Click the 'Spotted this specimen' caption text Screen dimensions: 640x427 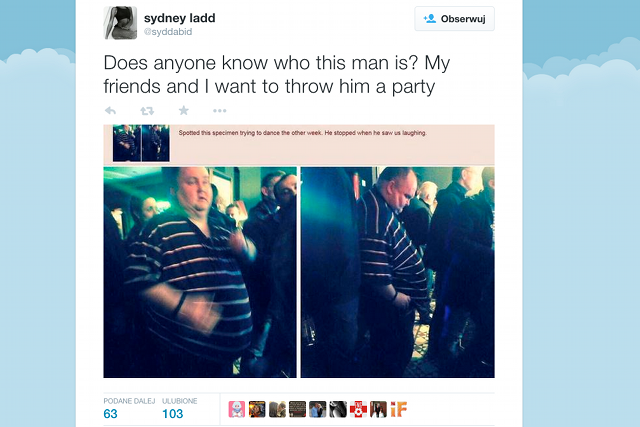[302, 133]
